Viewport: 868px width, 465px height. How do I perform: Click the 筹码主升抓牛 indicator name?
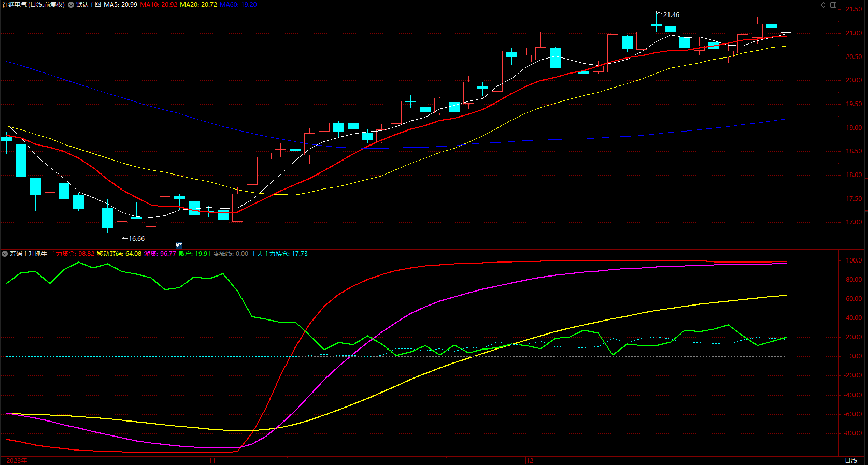(29, 254)
